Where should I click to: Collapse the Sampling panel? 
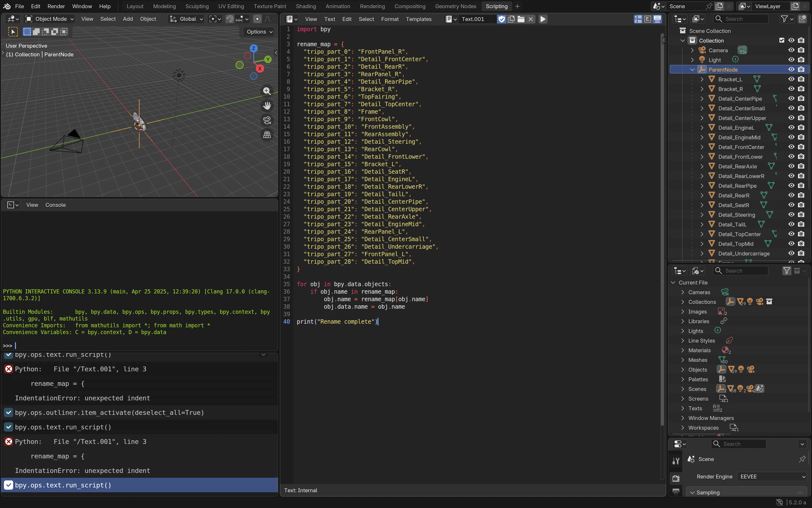692,493
